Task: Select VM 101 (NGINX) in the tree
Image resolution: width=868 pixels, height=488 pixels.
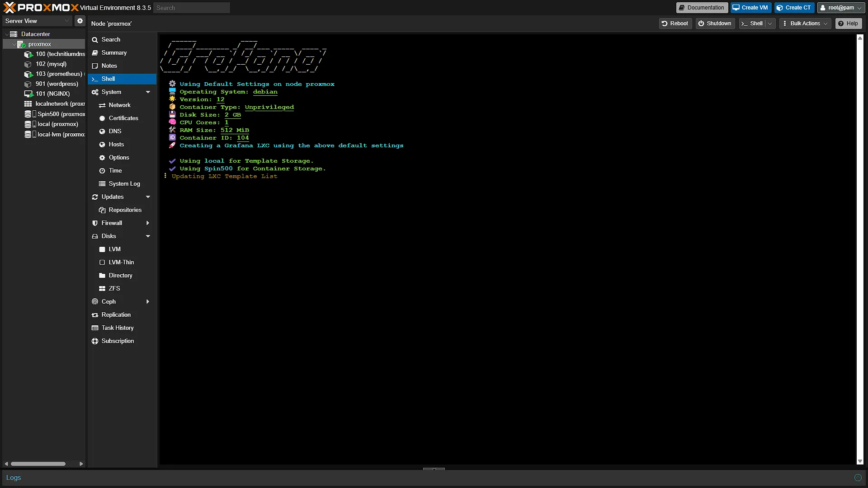Action: (47, 94)
